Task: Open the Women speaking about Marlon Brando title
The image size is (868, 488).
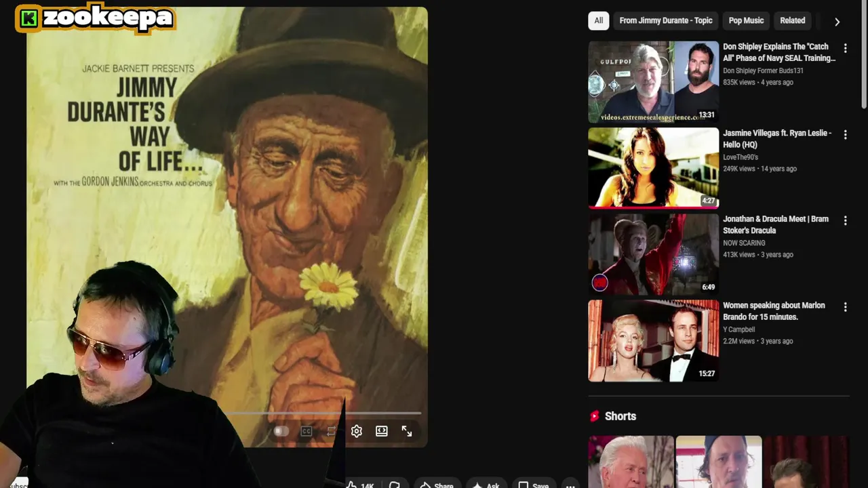Action: [774, 311]
